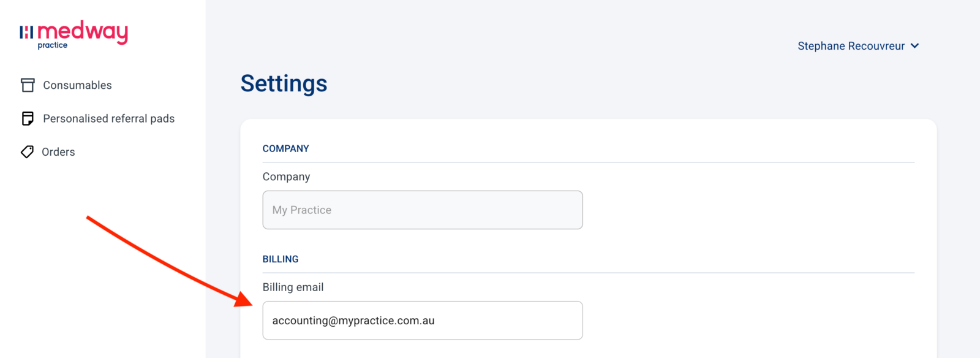Focus the Billing email input field
The height and width of the screenshot is (358, 980).
coord(423,320)
